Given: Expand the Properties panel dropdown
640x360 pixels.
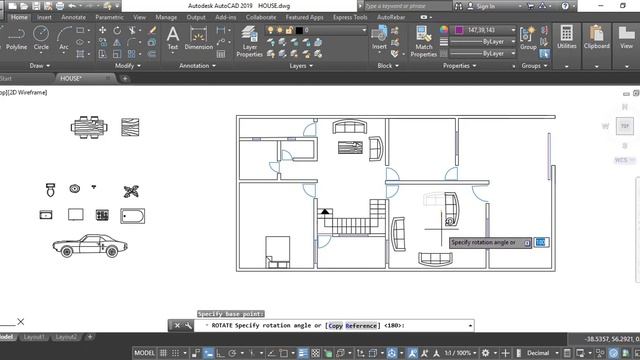Looking at the screenshot, I should click(x=460, y=65).
